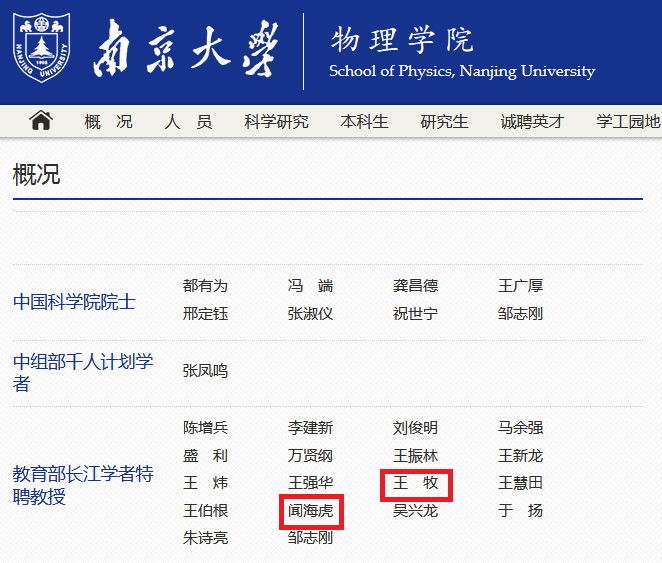
Task: Select 邹志刚 under 长江学者特聘教授
Action: pos(310,538)
